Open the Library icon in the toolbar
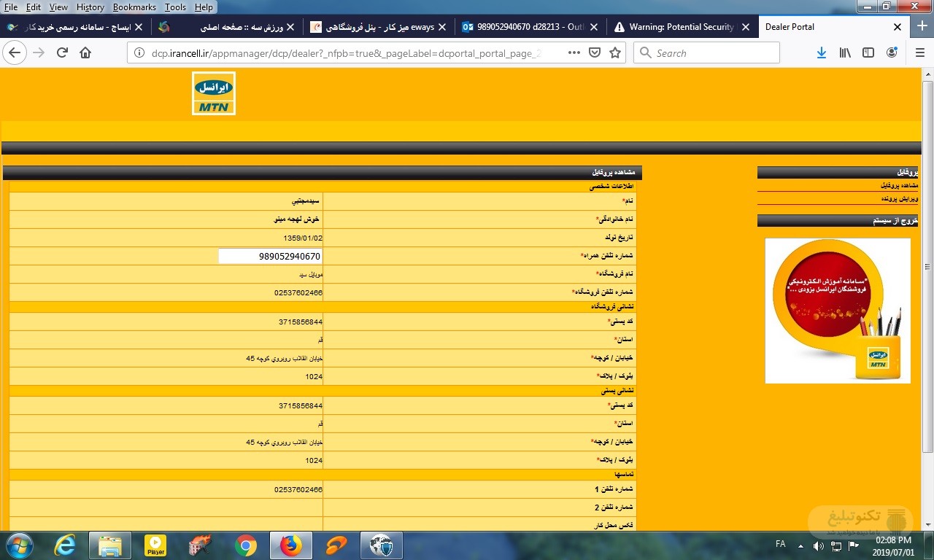The height and width of the screenshot is (560, 934). 845,52
